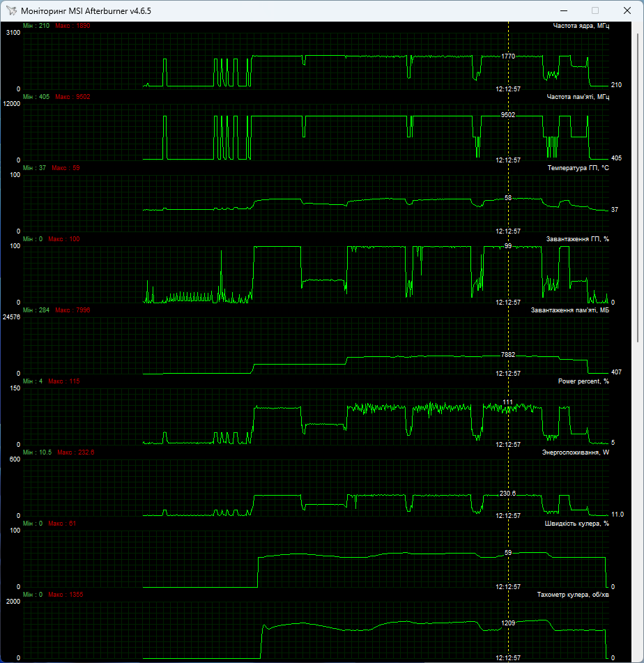Viewport: 644px width, 663px height.
Task: Click the 'Макс : 1355' tachometer label
Action: [x=66, y=595]
